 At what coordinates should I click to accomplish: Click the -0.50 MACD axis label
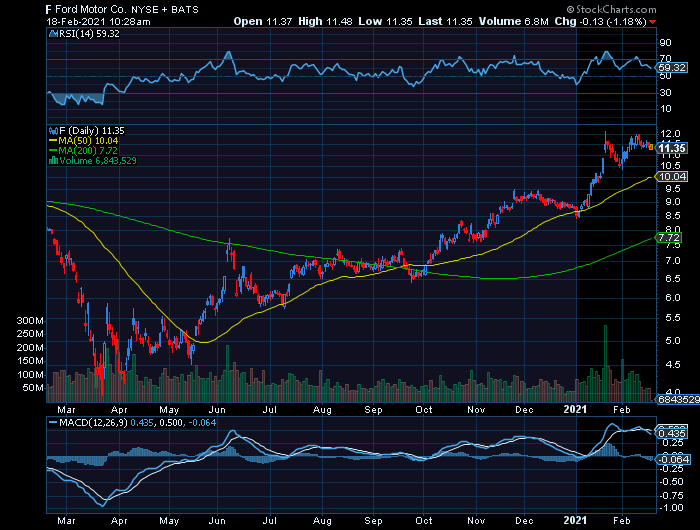click(671, 482)
